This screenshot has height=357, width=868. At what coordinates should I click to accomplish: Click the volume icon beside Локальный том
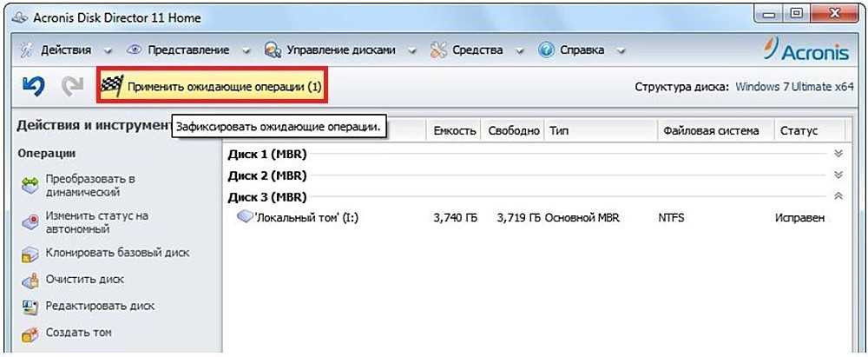point(244,216)
